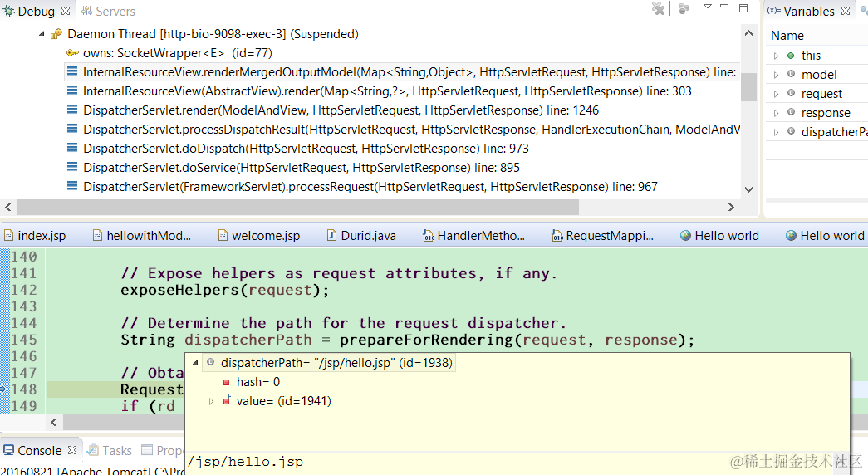Viewport: 868px width, 475px height.
Task: Expand the value= (id=1941) node
Action: (211, 401)
